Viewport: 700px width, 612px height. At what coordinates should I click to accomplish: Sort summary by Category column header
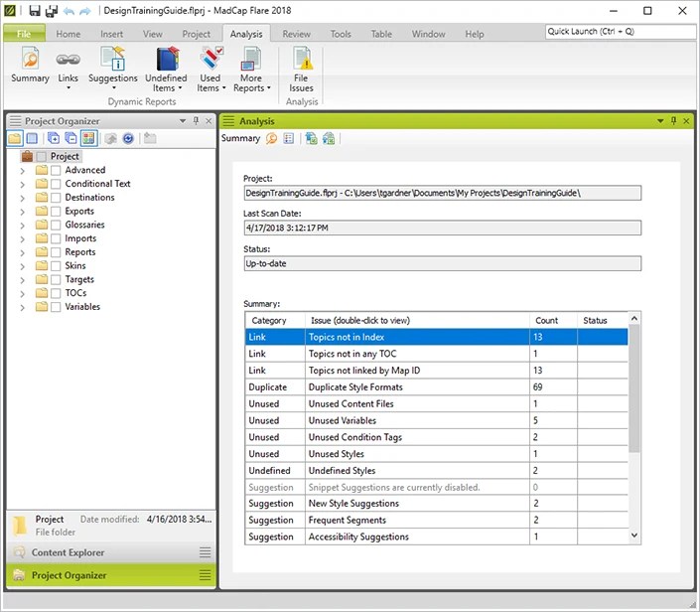coord(275,320)
